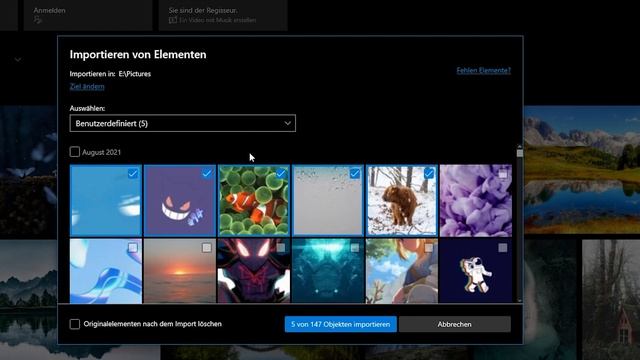The width and height of the screenshot is (640, 360).
Task: Check the light blue ribbon wallpaper checkbox
Action: coord(133,248)
